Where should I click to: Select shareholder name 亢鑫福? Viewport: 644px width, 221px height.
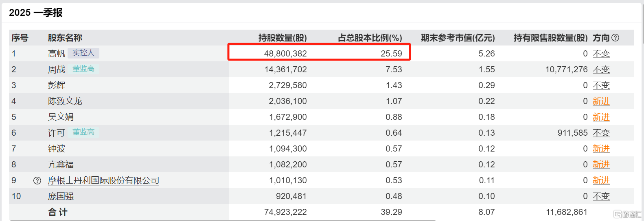click(61, 165)
